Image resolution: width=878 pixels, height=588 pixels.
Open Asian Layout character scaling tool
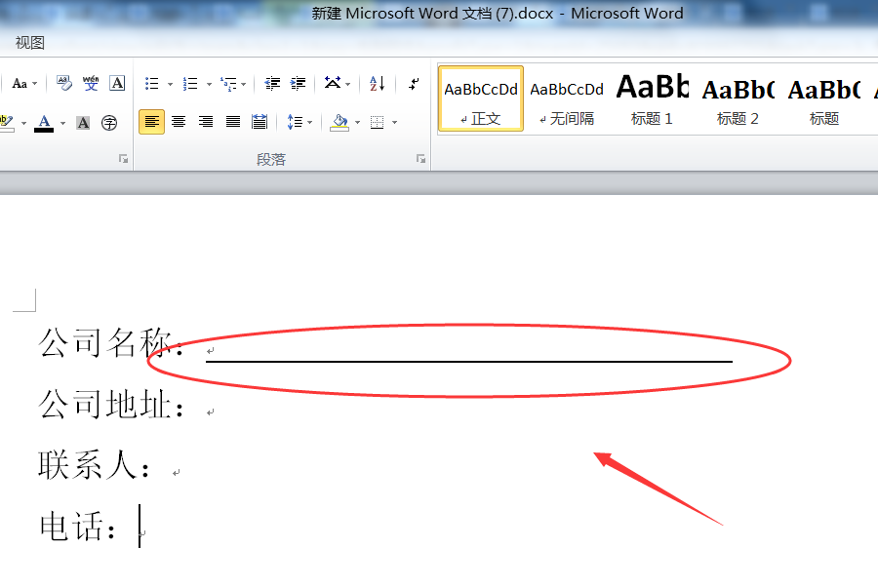coord(333,83)
